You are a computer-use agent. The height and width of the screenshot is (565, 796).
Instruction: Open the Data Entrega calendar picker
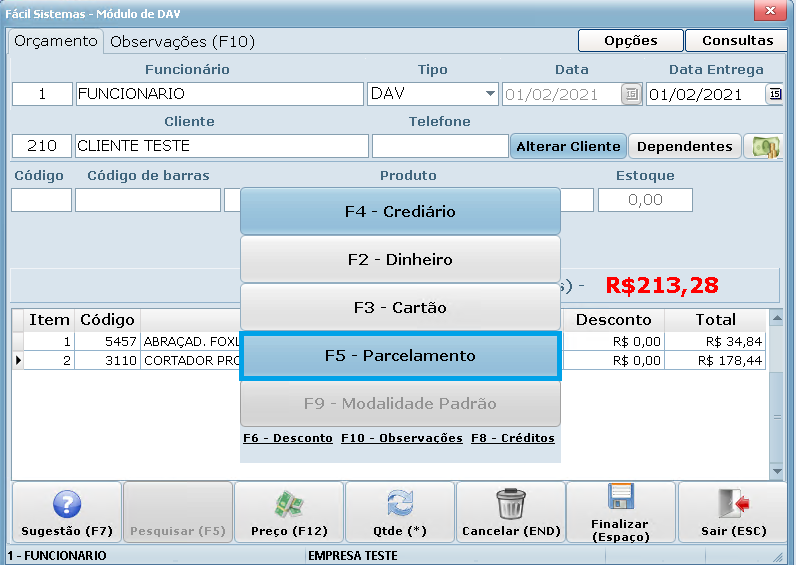click(x=774, y=94)
